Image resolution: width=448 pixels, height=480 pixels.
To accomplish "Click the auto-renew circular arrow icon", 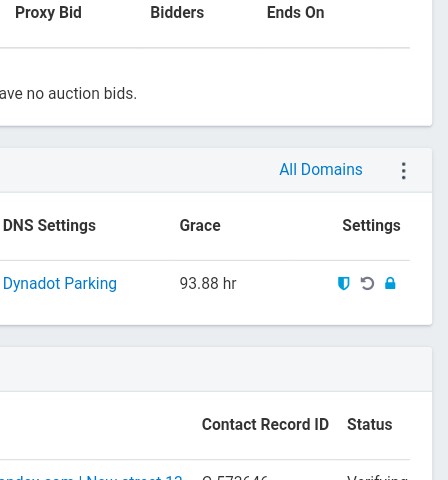I will [x=367, y=284].
